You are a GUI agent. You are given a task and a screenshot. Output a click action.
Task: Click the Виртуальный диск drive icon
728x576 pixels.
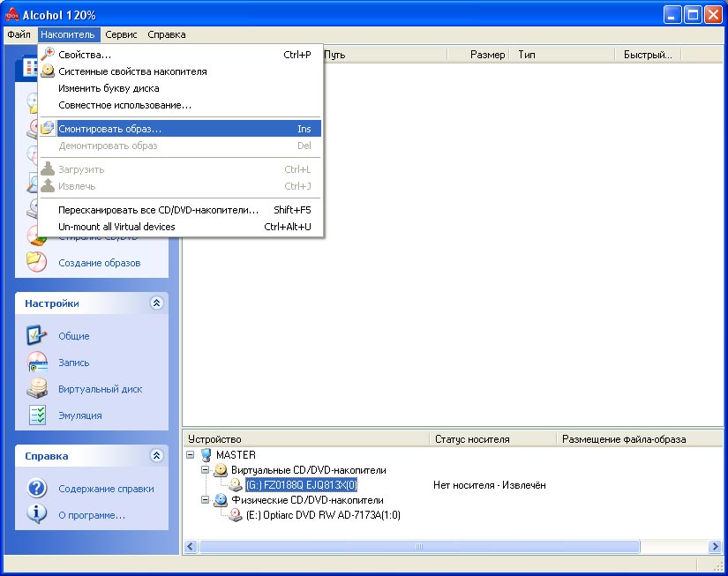coord(37,388)
